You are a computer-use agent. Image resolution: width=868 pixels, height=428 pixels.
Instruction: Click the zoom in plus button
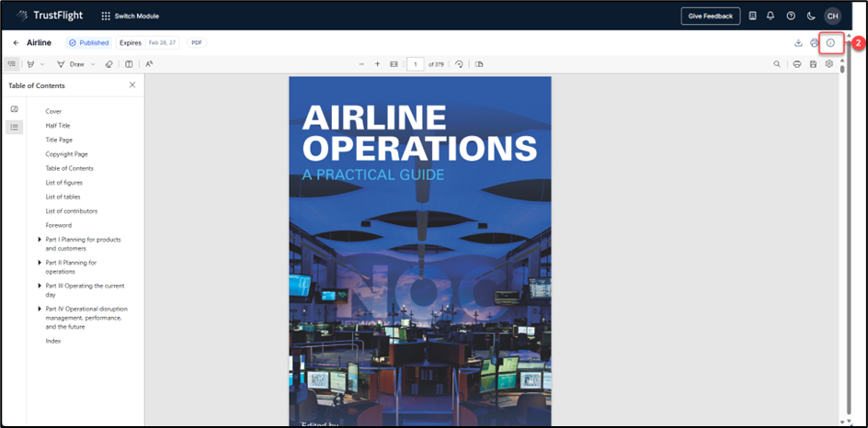point(377,64)
